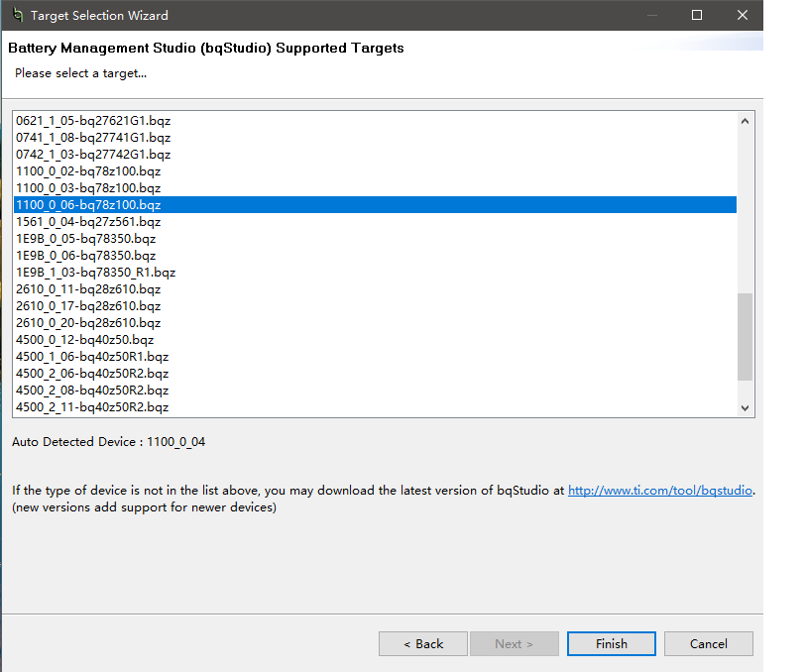Close the Target Selection Wizard window
Screen dimensions: 806x672
pyautogui.click(x=743, y=16)
